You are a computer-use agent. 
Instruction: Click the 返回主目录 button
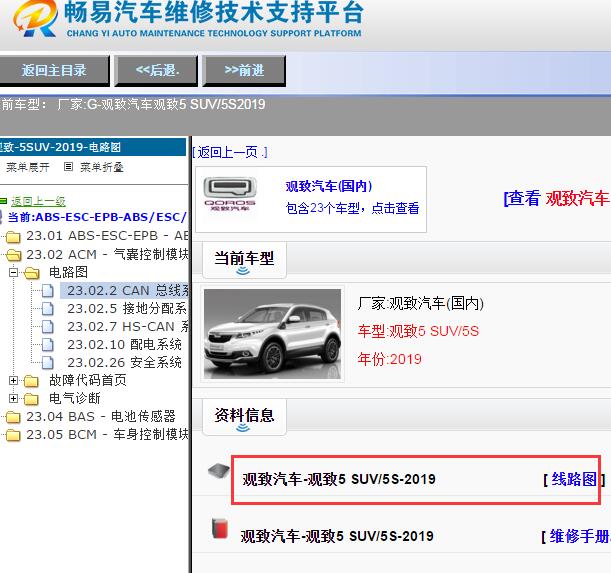(54, 71)
